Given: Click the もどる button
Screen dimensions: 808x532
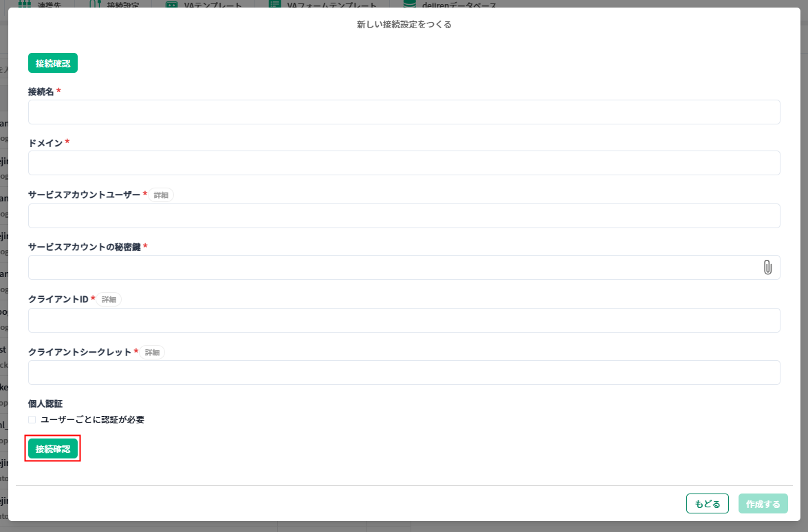Looking at the screenshot, I should (x=707, y=504).
